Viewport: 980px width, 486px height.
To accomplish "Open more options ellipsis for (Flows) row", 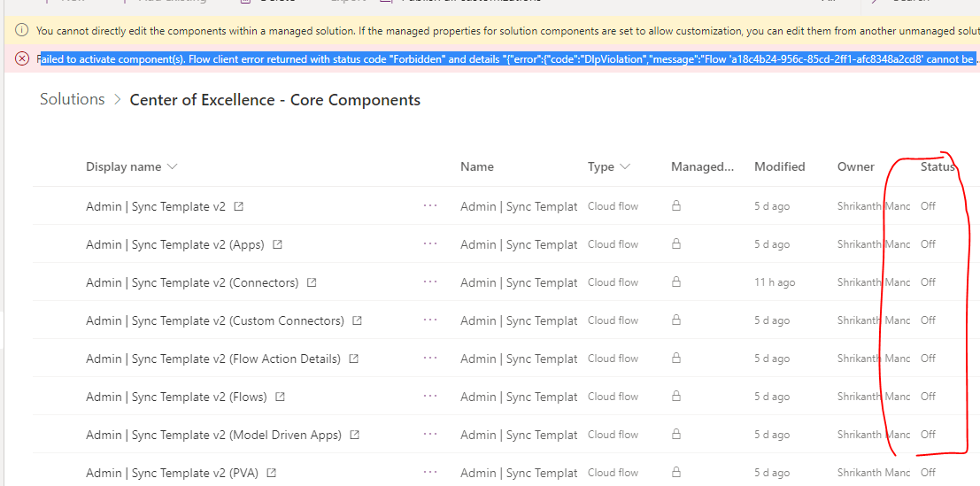I will click(x=430, y=396).
